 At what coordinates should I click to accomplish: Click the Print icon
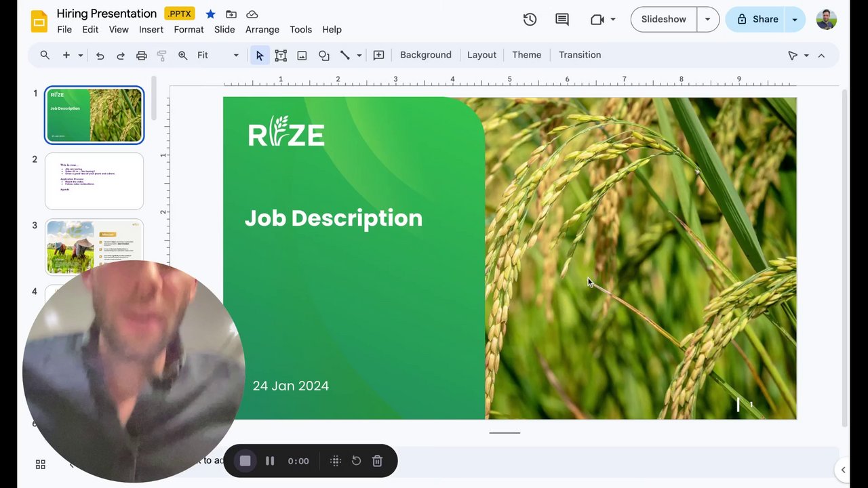141,55
